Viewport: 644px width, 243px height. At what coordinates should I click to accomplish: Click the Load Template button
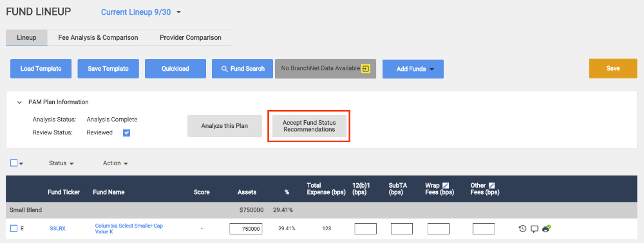pos(41,69)
